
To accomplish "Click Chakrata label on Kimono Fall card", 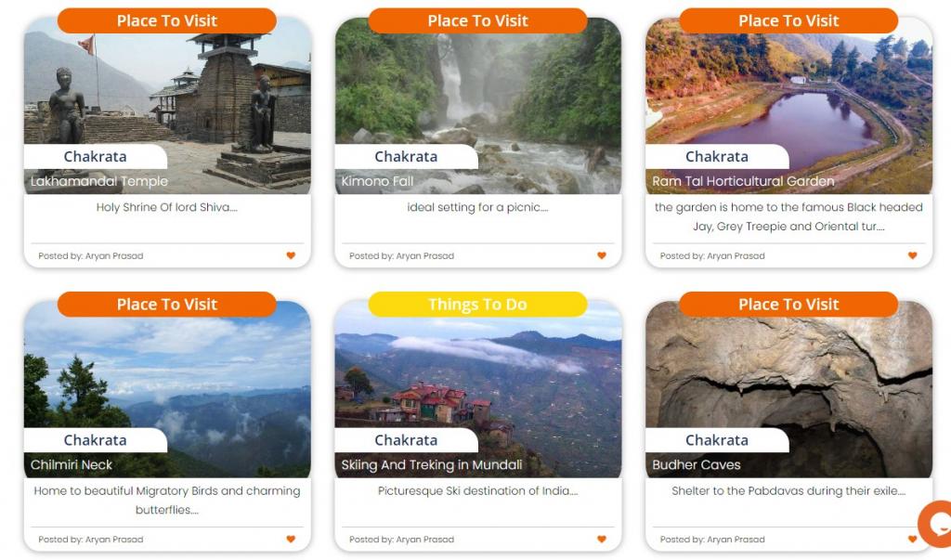I will click(x=406, y=157).
